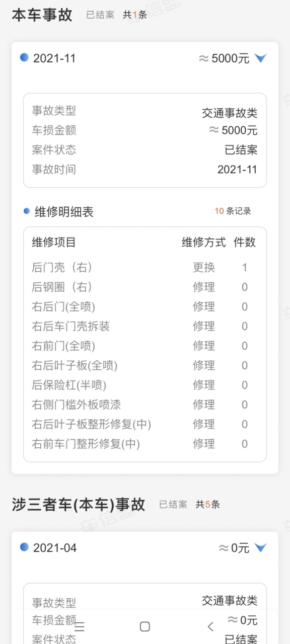290x644 pixels.
Task: Tap blue dot beside 2021-11 date
Action: coord(24,57)
